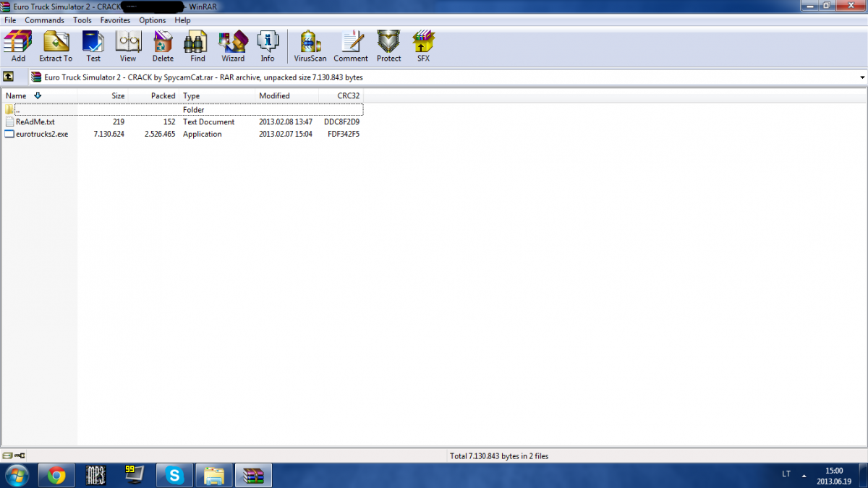Viewport: 868px width, 488px height.
Task: Click the status bar total bytes text
Action: [x=499, y=456]
